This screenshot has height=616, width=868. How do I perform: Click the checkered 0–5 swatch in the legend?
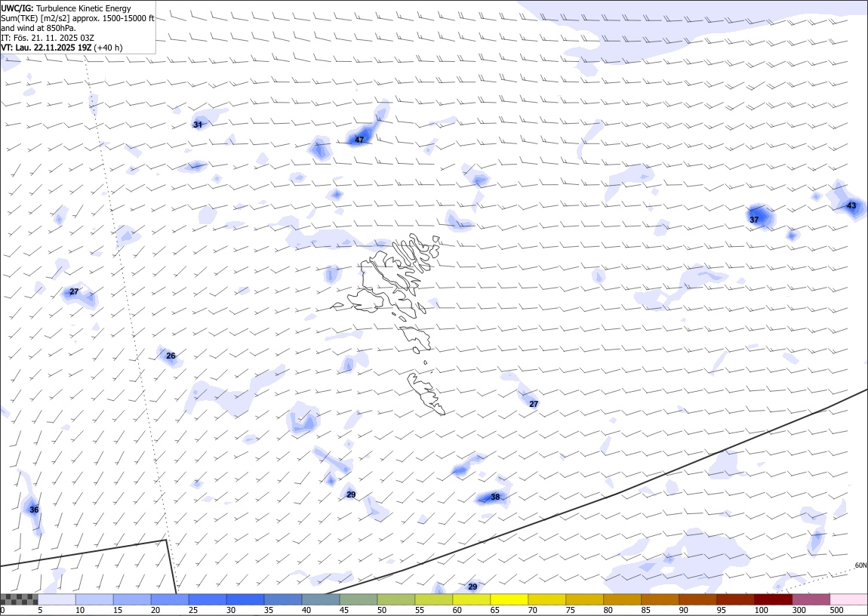click(x=19, y=599)
